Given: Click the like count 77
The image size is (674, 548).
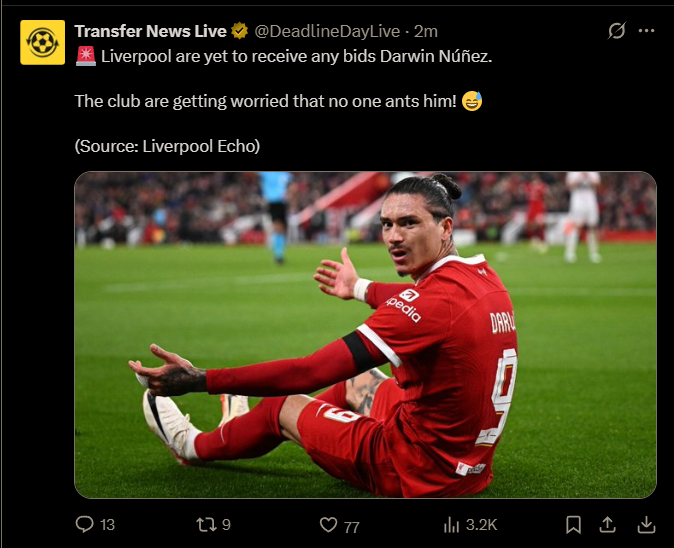Looking at the screenshot, I should tap(352, 527).
